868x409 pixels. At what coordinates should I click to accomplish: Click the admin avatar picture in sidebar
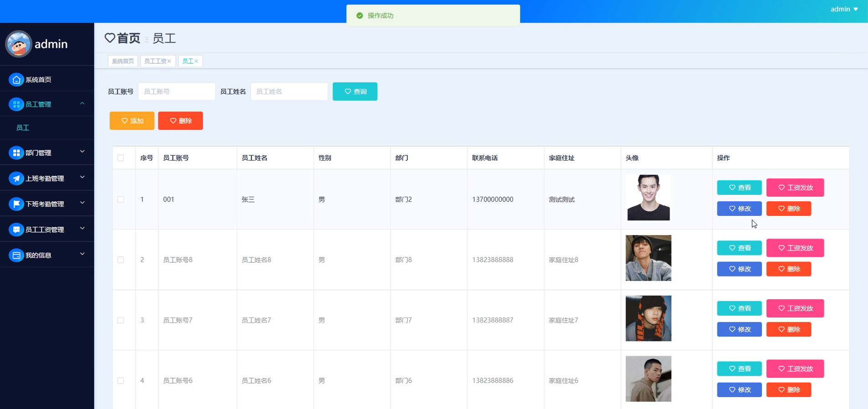18,44
